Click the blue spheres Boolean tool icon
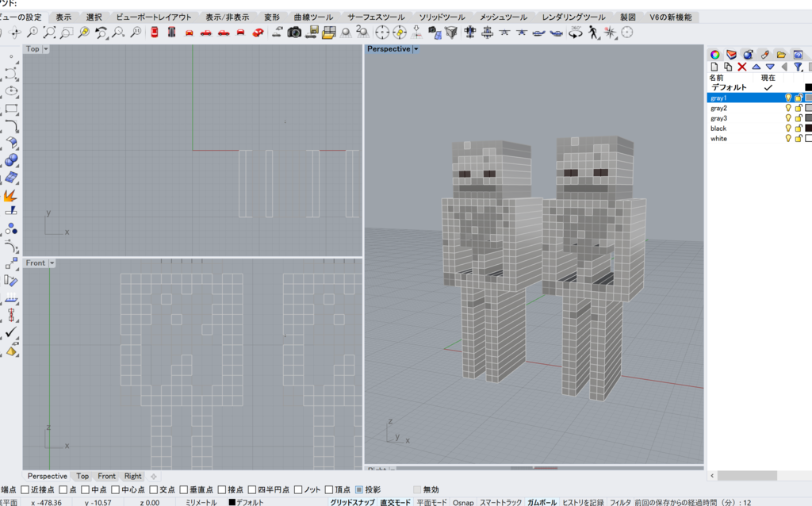This screenshot has width=812, height=506. click(11, 160)
